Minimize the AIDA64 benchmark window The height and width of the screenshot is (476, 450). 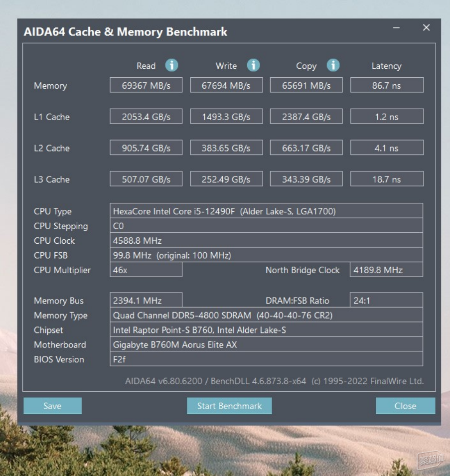click(396, 28)
